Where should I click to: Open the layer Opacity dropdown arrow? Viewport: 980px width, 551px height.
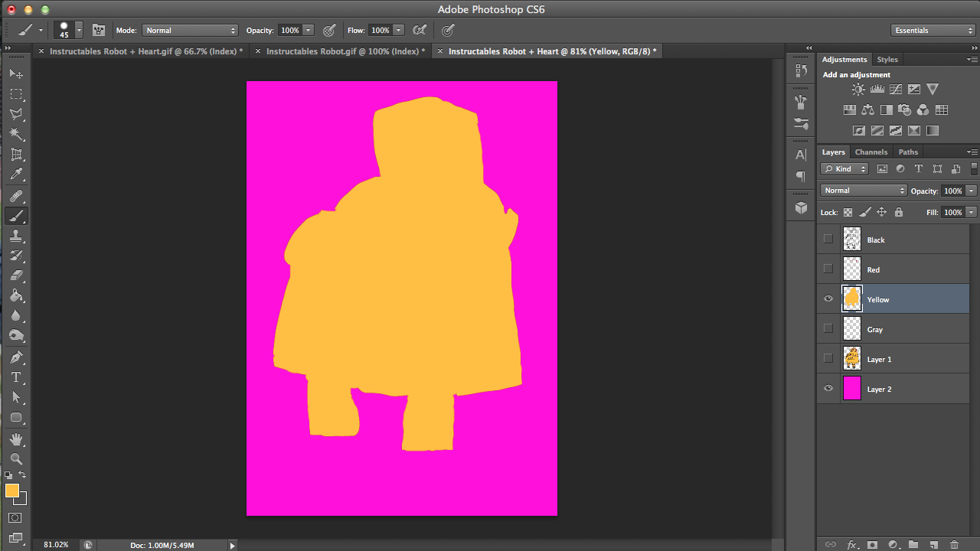point(972,191)
